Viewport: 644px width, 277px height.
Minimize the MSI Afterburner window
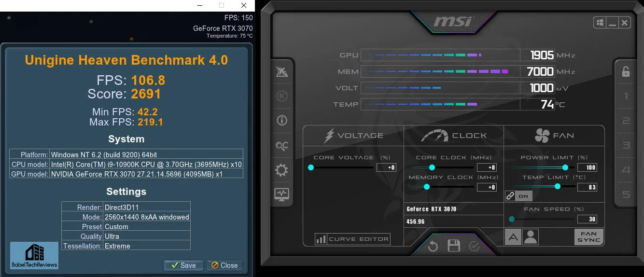pyautogui.click(x=613, y=23)
